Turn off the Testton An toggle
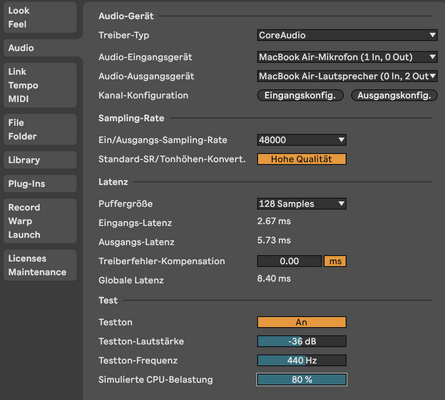 [302, 322]
